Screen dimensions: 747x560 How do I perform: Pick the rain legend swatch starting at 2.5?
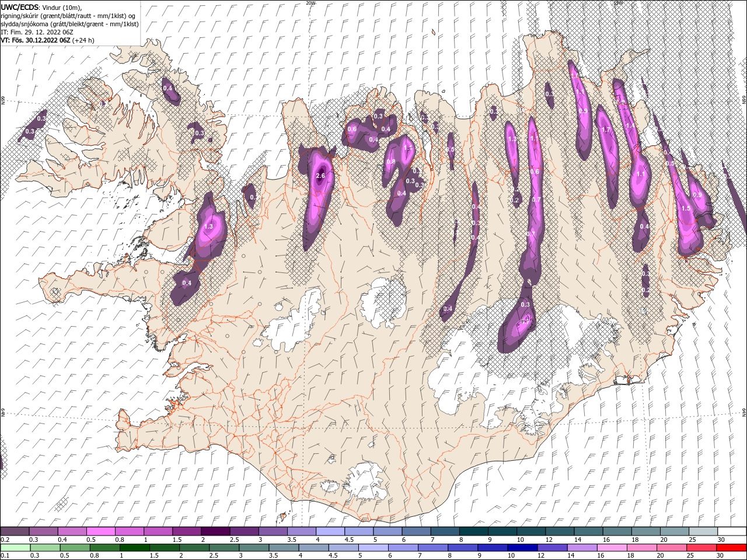(x=224, y=548)
